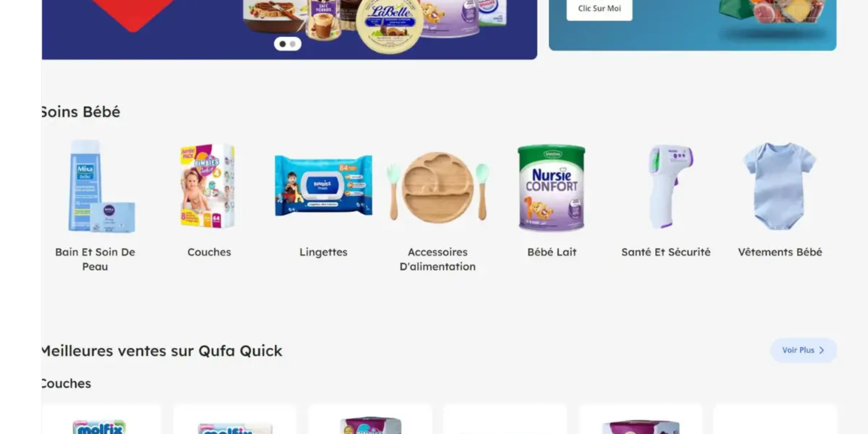Image resolution: width=868 pixels, height=434 pixels.
Task: Open the second Molfix product card
Action: 234,419
